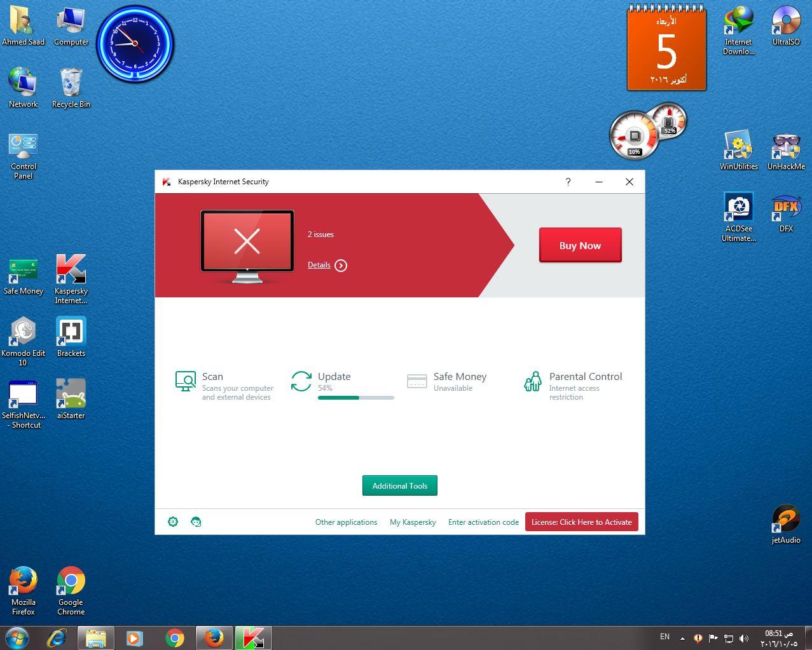Click the red monitor status image

[247, 246]
